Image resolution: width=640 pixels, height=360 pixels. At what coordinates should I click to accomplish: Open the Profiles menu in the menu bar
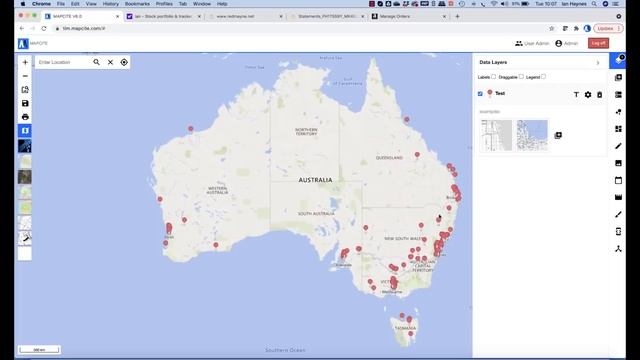[x=164, y=4]
